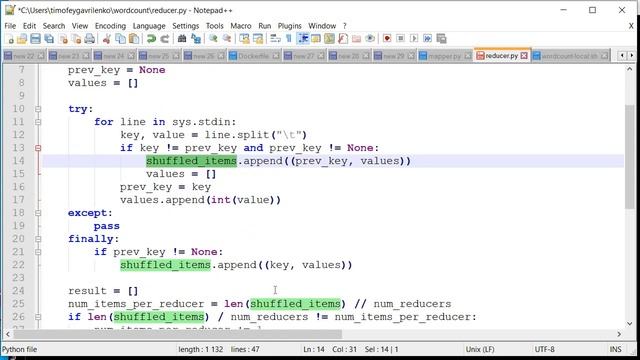Screen dimensions: 640x360
Task: Click the Stop Recording macro icon
Action: click(x=400, y=39)
